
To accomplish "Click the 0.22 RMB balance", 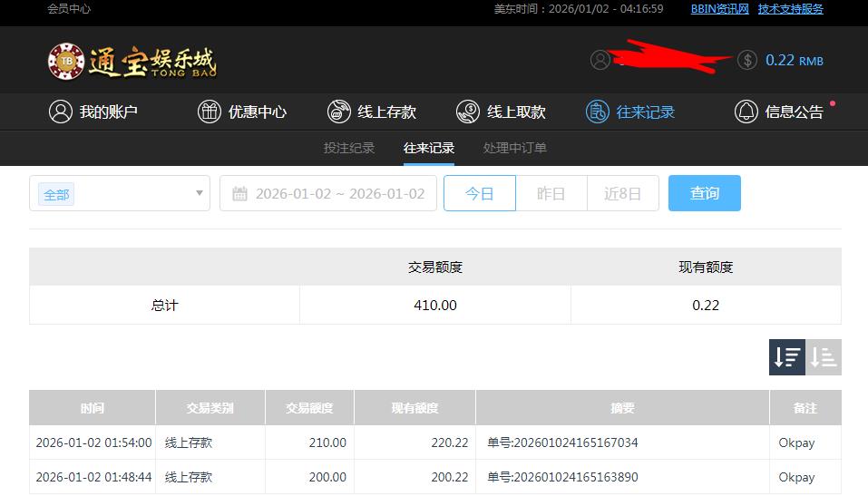I will 795,60.
